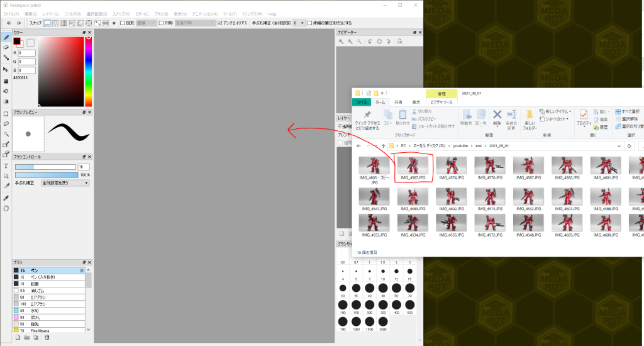Select the Text tool (T icon)
Image resolution: width=644 pixels, height=346 pixels.
(6, 166)
